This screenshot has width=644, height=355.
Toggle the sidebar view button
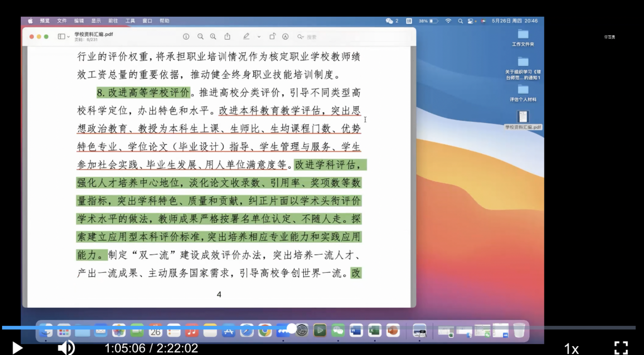pyautogui.click(x=61, y=37)
